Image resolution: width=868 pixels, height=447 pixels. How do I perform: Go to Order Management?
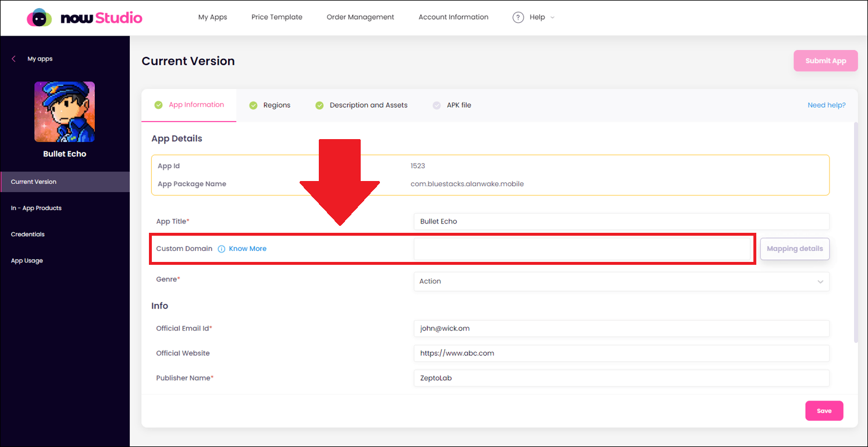360,17
